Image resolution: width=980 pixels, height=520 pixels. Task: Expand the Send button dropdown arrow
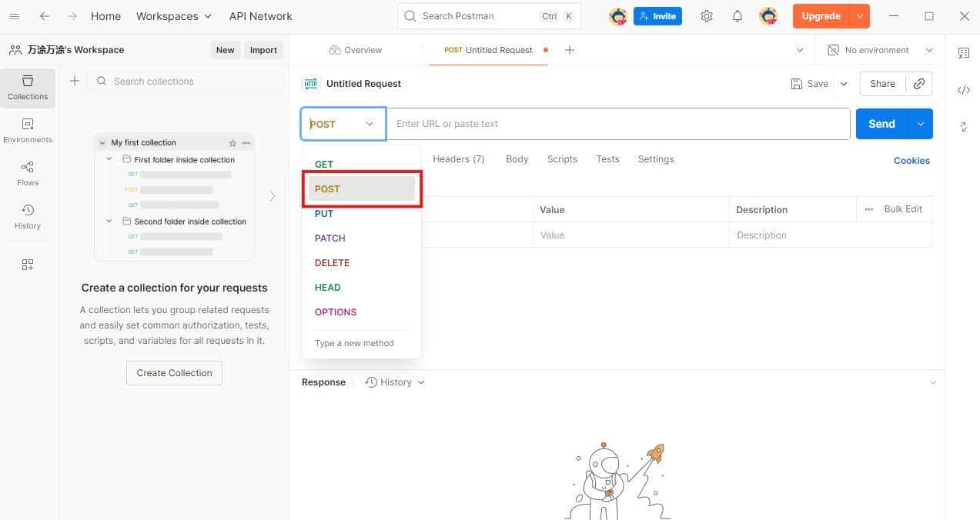tap(921, 123)
